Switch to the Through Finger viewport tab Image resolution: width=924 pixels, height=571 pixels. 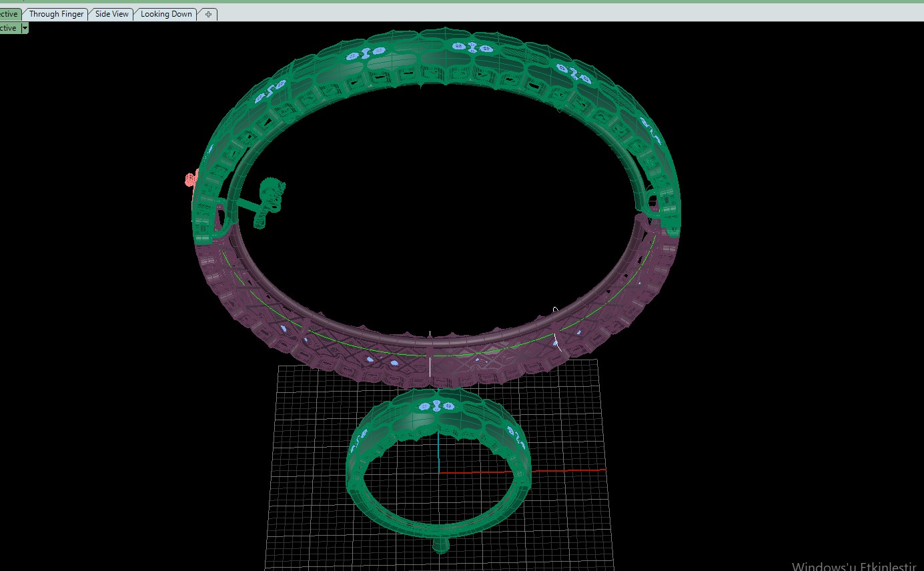[56, 14]
